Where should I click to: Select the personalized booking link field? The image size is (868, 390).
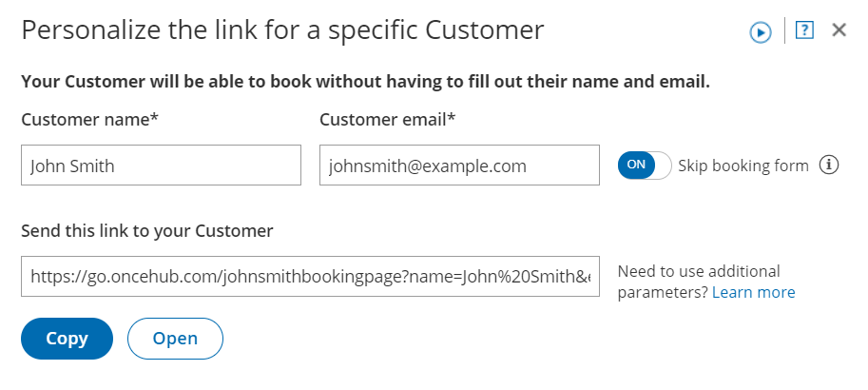coord(310,277)
